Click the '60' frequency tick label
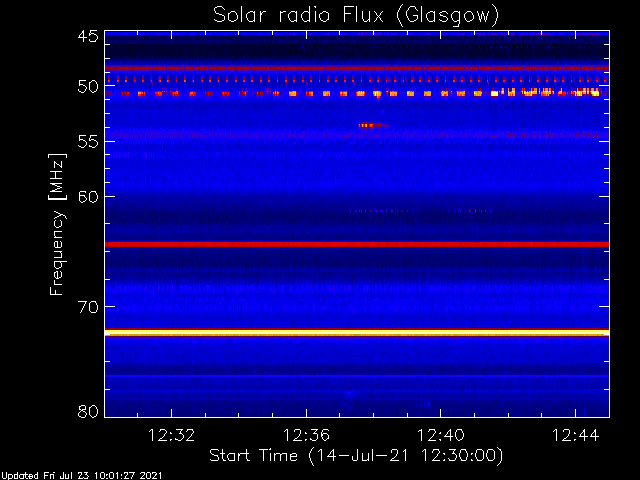This screenshot has height=480, width=640. [88, 197]
